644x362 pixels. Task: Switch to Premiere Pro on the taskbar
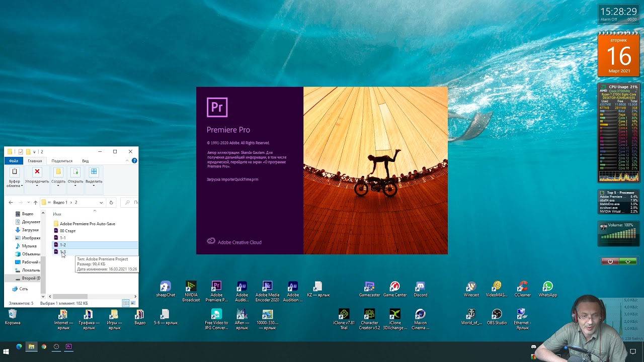click(x=68, y=347)
